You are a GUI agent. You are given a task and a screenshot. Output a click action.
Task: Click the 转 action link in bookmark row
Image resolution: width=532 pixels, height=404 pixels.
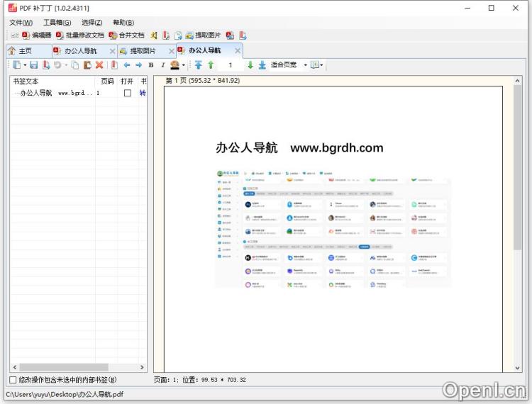(x=143, y=93)
